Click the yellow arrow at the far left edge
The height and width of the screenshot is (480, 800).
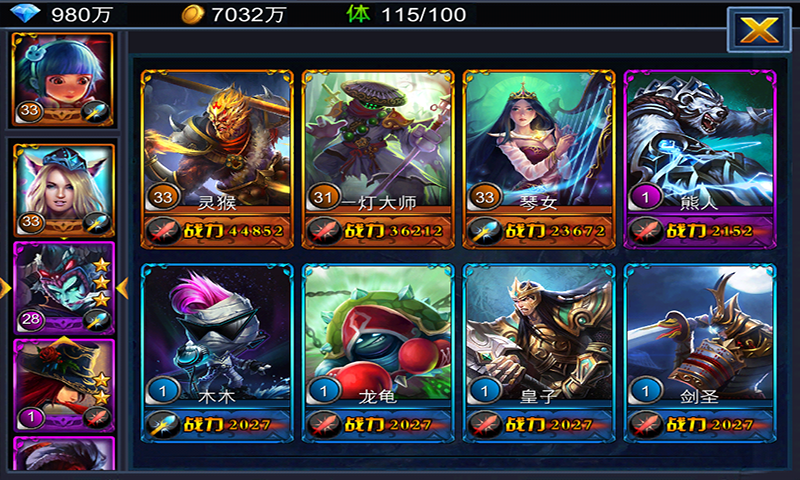coord(5,288)
